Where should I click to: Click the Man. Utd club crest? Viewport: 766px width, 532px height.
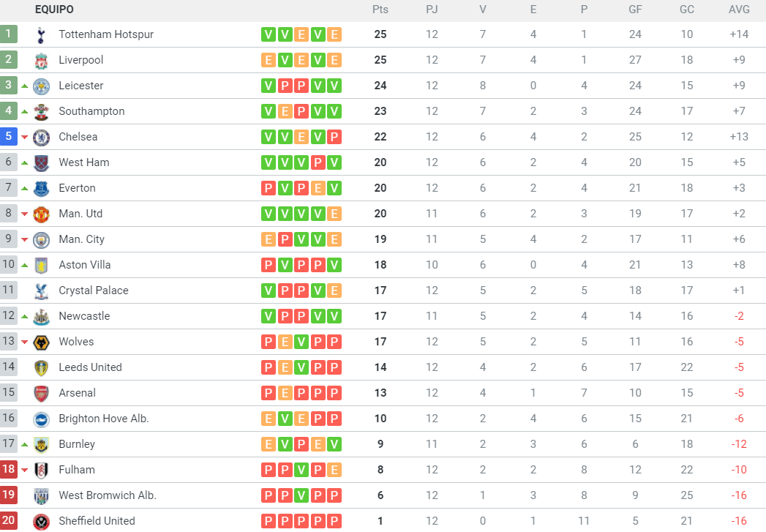[x=42, y=214]
